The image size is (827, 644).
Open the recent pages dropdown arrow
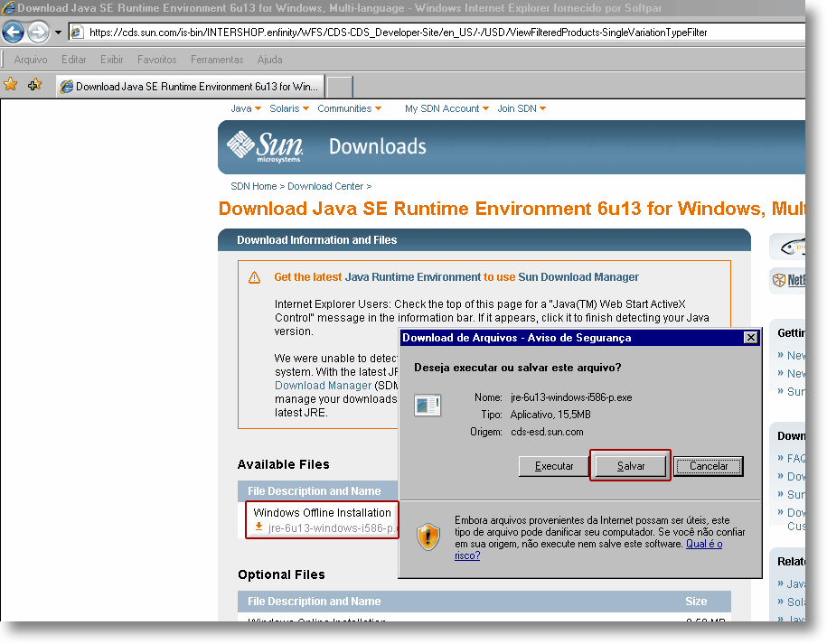click(58, 33)
